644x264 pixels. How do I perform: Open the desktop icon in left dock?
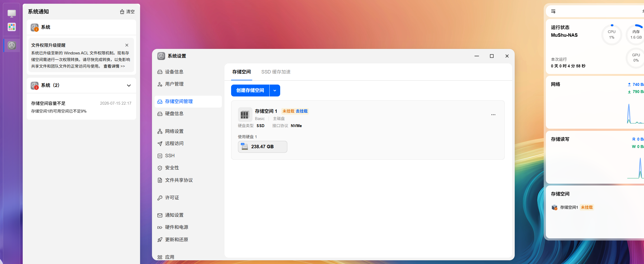click(12, 13)
